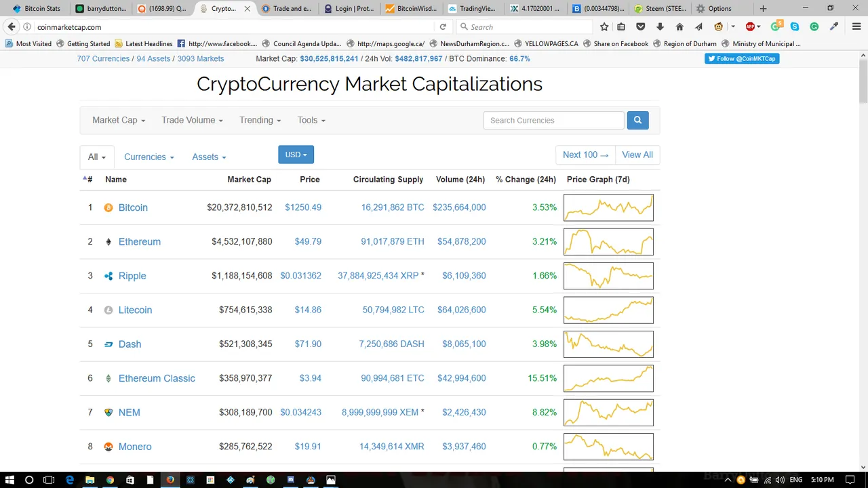Click the Monero logo icon
The image size is (868, 488).
pos(108,447)
